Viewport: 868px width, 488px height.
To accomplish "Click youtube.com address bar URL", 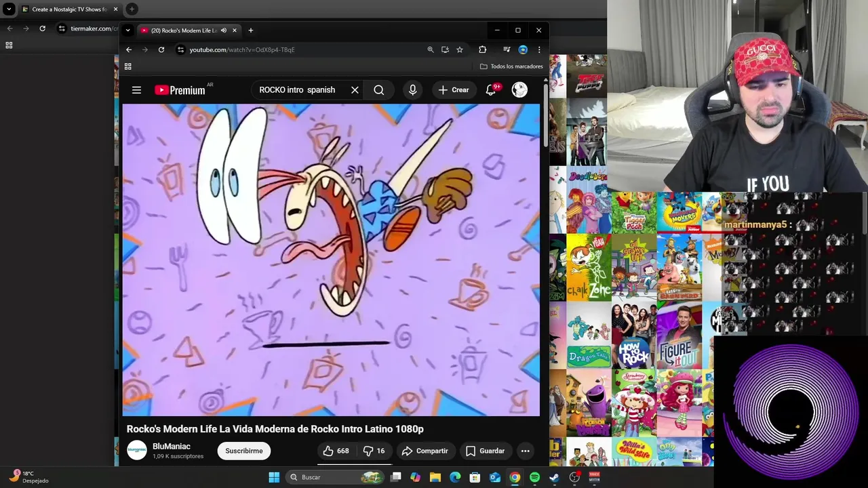I will coord(242,49).
